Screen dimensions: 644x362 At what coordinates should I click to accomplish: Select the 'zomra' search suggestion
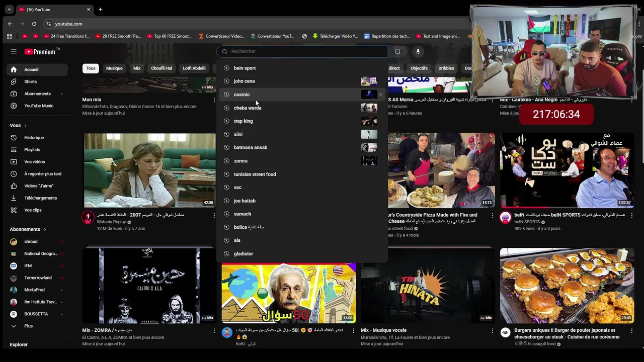302,161
